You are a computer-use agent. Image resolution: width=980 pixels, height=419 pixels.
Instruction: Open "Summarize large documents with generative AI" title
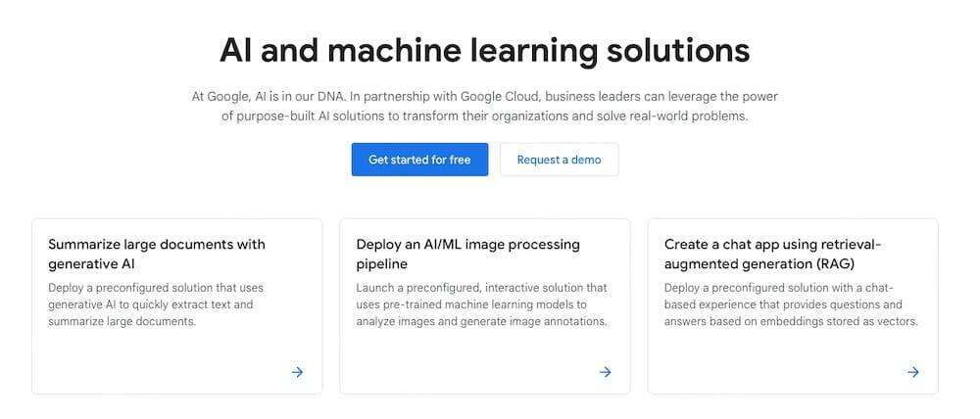click(x=157, y=254)
